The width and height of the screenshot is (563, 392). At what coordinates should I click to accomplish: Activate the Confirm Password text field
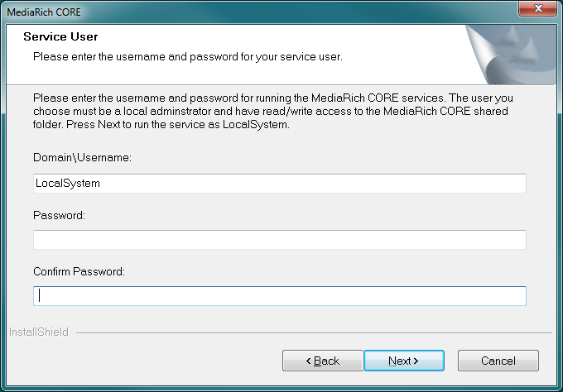280,296
